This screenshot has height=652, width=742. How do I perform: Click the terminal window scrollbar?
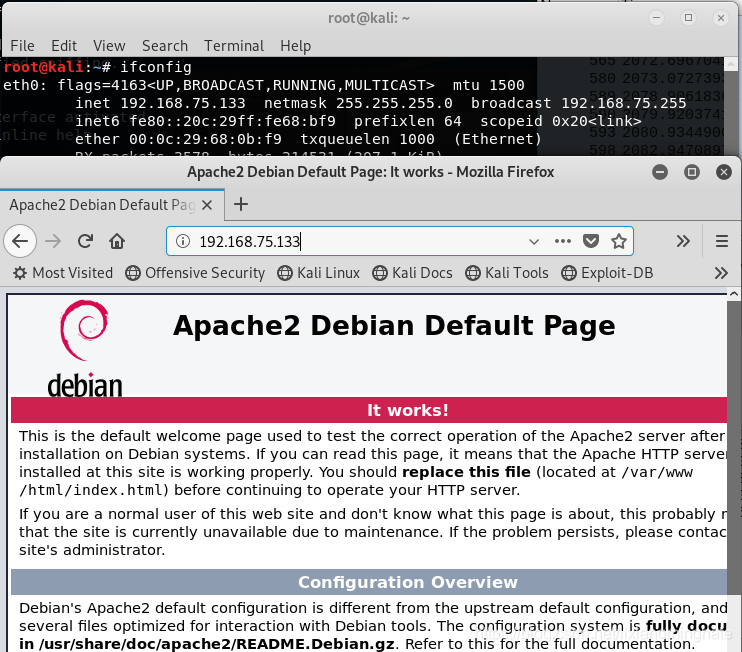(732, 106)
